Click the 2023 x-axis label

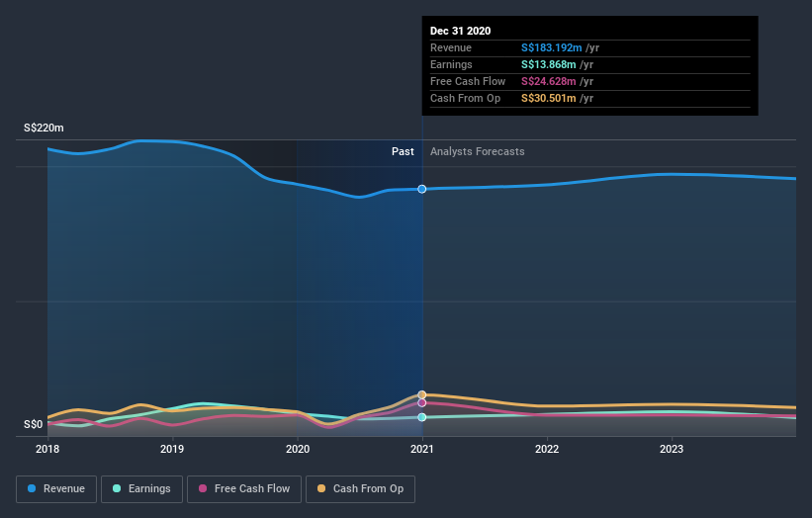(x=672, y=449)
